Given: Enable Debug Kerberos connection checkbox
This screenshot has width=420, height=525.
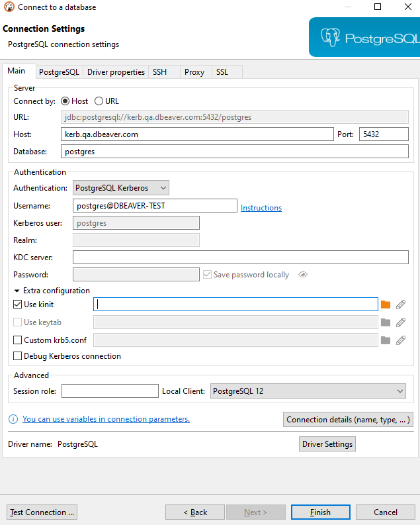Looking at the screenshot, I should 17,356.
